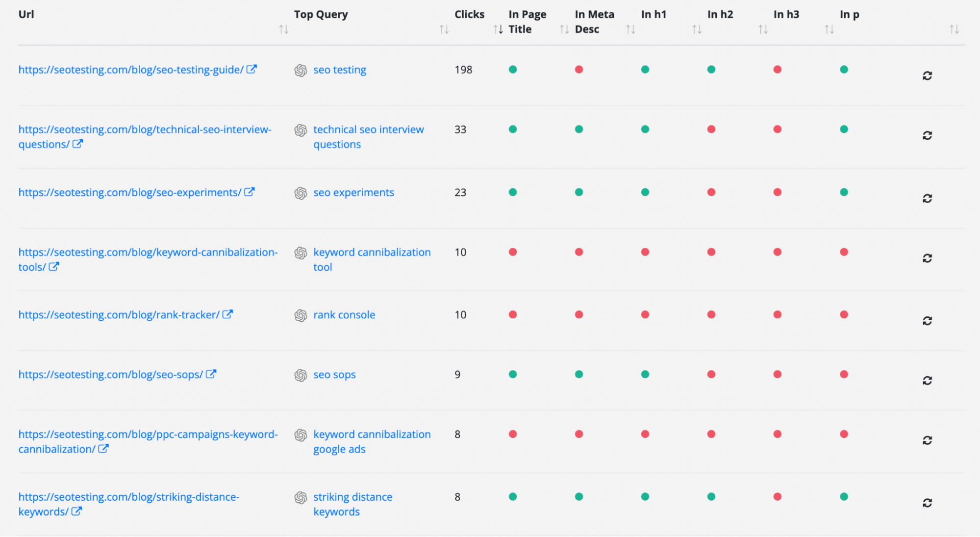
Task: Click red In p dot for seo sops
Action: coord(844,375)
